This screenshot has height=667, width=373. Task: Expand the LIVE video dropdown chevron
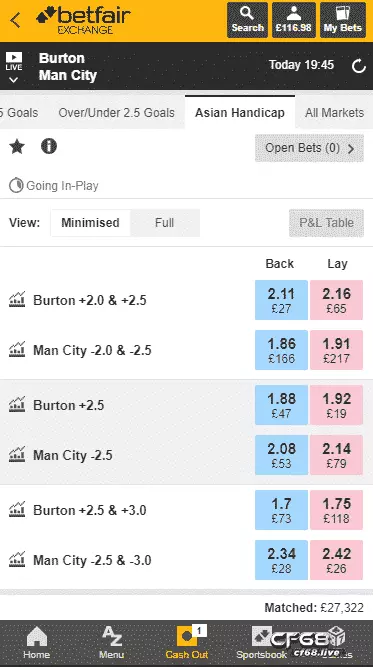[14, 80]
